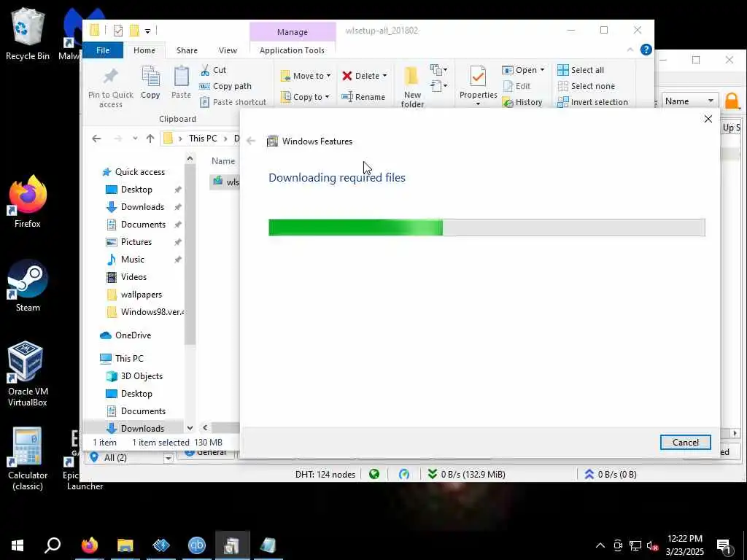Open 3D Objects under This PC
Image resolution: width=747 pixels, height=560 pixels.
[x=135, y=376]
